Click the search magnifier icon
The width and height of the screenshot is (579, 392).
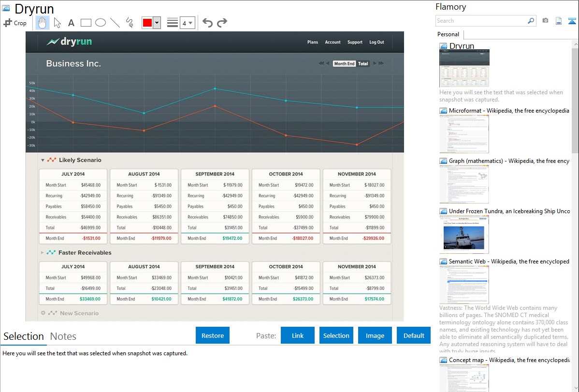[x=531, y=21]
